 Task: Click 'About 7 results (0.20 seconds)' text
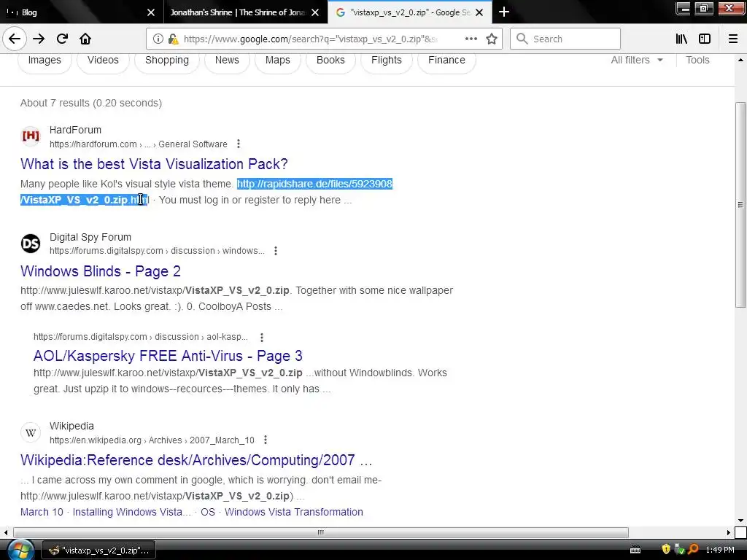(91, 103)
